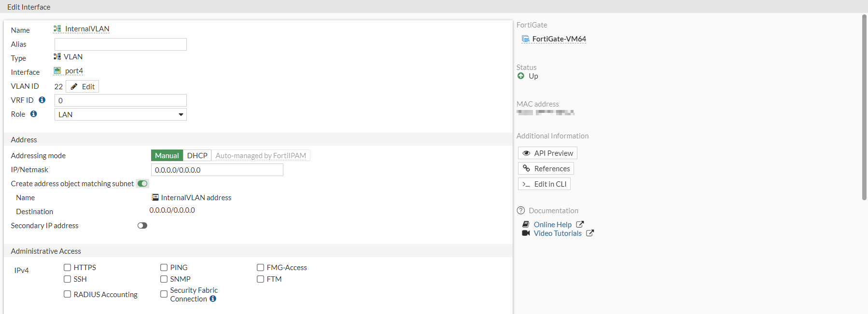This screenshot has width=868, height=314.
Task: Click the port4 interface icon
Action: point(57,70)
